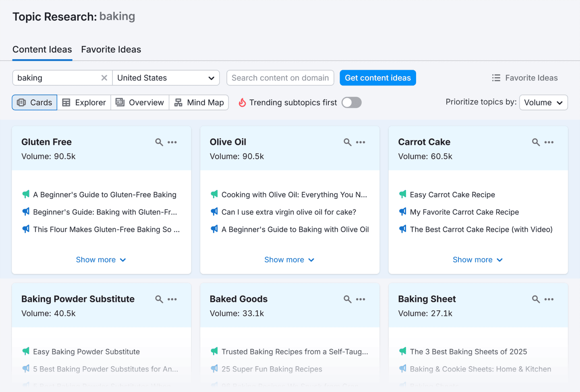Click 'Volume: 27.1k' on Baking Sheet card
This screenshot has height=392, width=580.
point(425,313)
